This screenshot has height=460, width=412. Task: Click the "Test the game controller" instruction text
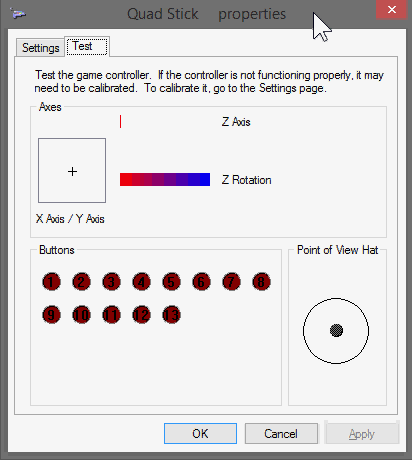[209, 81]
